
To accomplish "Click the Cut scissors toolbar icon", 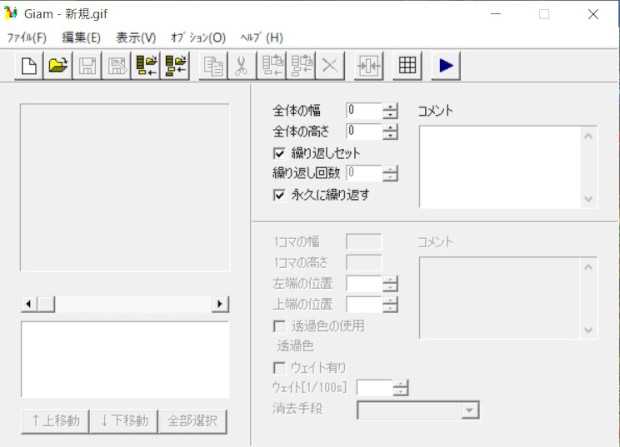I will click(x=242, y=66).
